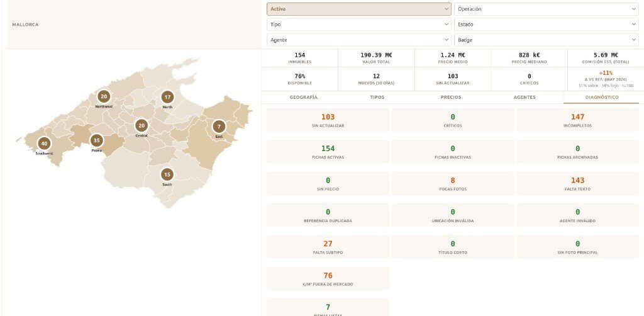Click the Ubicación Inválida card

click(453, 215)
